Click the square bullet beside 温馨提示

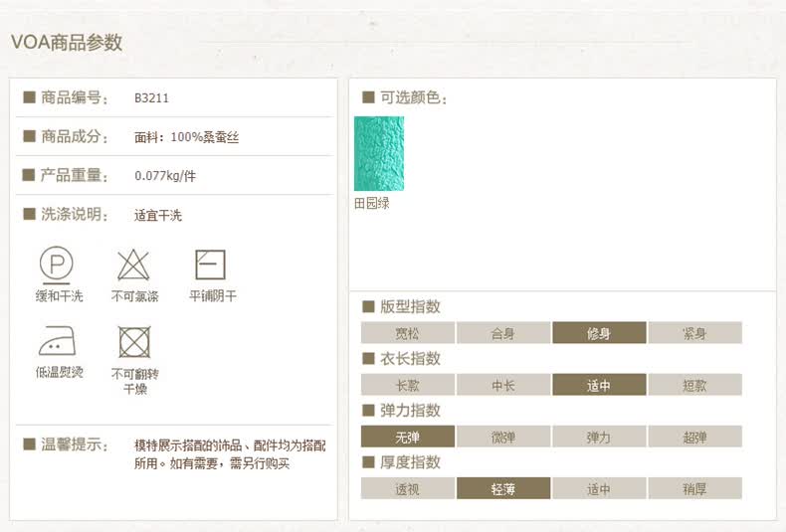coord(29,444)
